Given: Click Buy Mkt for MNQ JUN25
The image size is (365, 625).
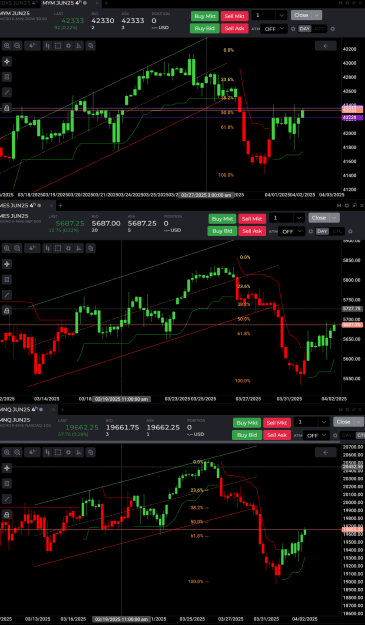Looking at the screenshot, I should (247, 423).
